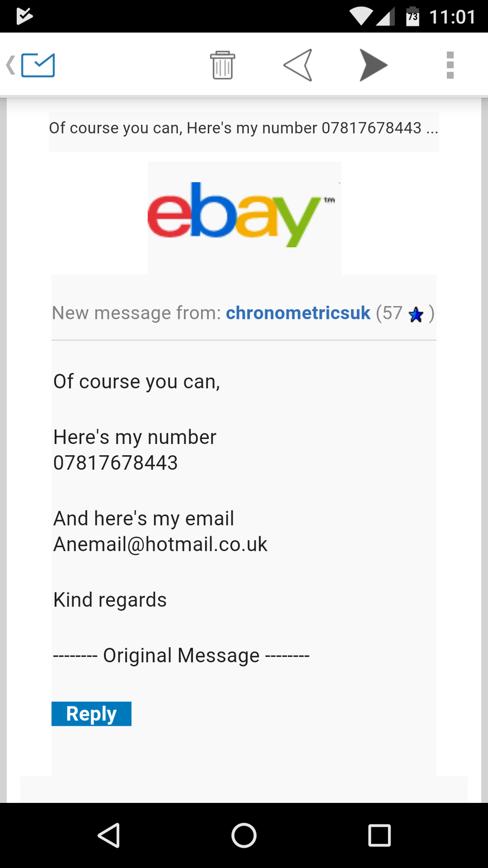Open the three-dot overflow menu
Screen dimensions: 488x868
pos(450,66)
